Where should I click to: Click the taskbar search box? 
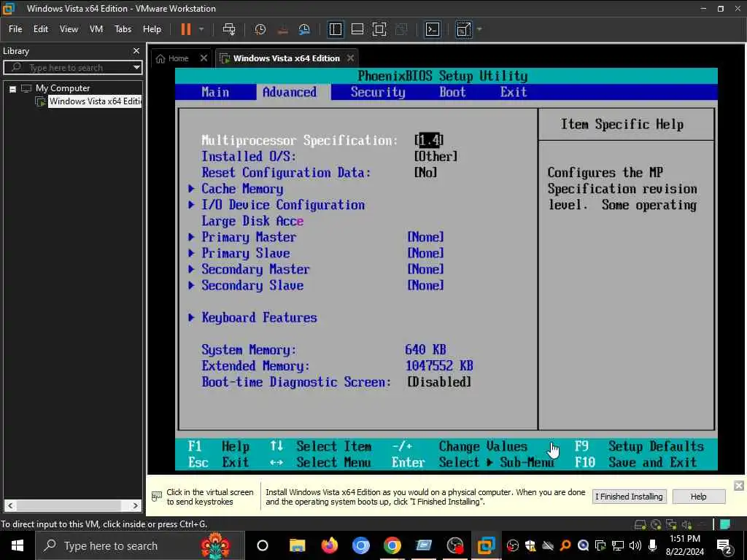click(140, 545)
